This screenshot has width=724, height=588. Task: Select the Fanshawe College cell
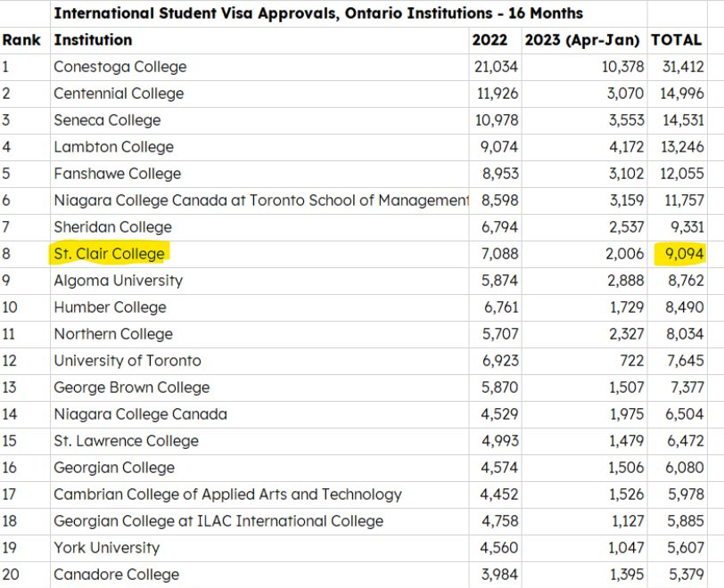[259, 174]
